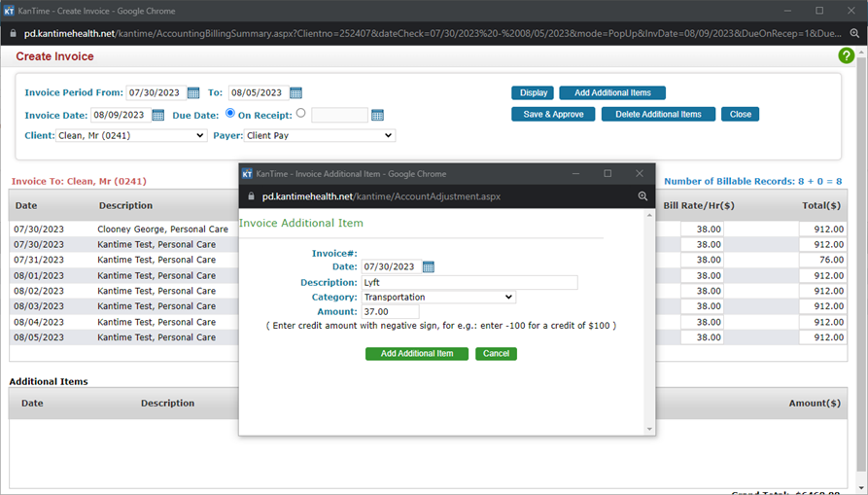The width and height of the screenshot is (868, 495).
Task: Open the green help question mark icon
Action: 846,56
